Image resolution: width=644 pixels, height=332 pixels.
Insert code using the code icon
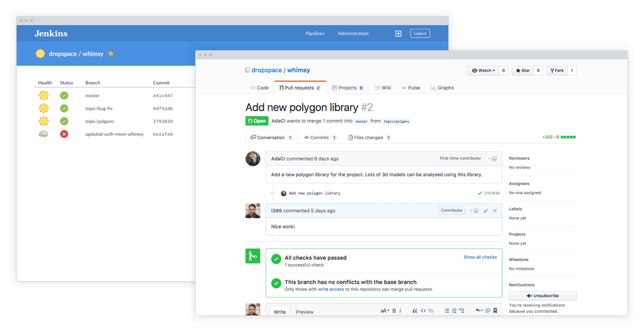coord(422,310)
